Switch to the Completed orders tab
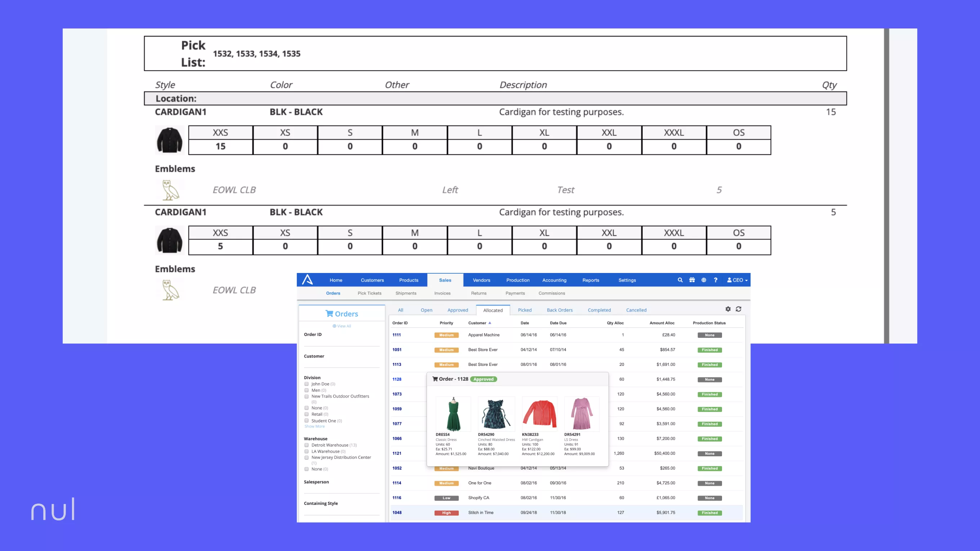The width and height of the screenshot is (980, 551). [x=599, y=310]
